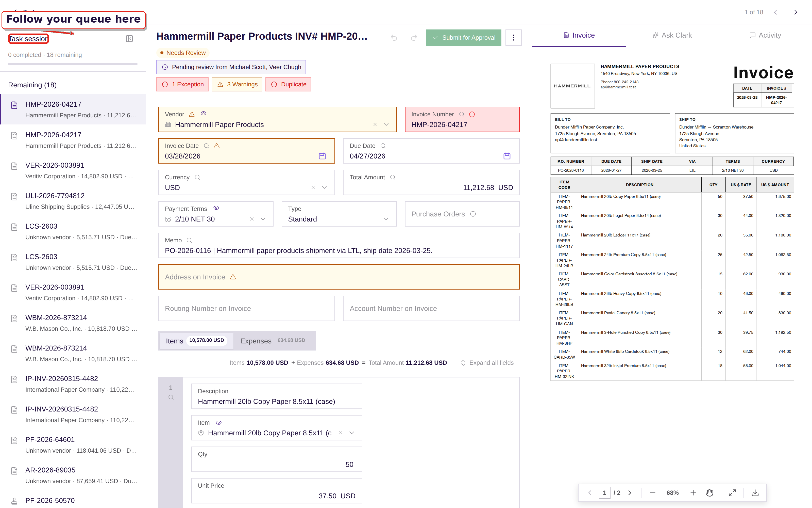Toggle the Vendor field eye icon
The height and width of the screenshot is (508, 812).
click(203, 114)
